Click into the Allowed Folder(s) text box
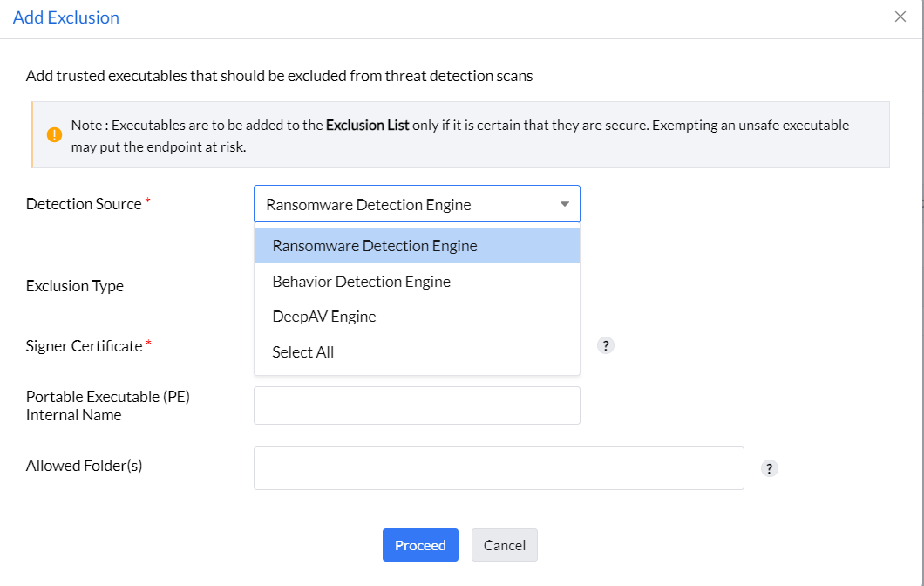The width and height of the screenshot is (924, 586). [x=499, y=468]
